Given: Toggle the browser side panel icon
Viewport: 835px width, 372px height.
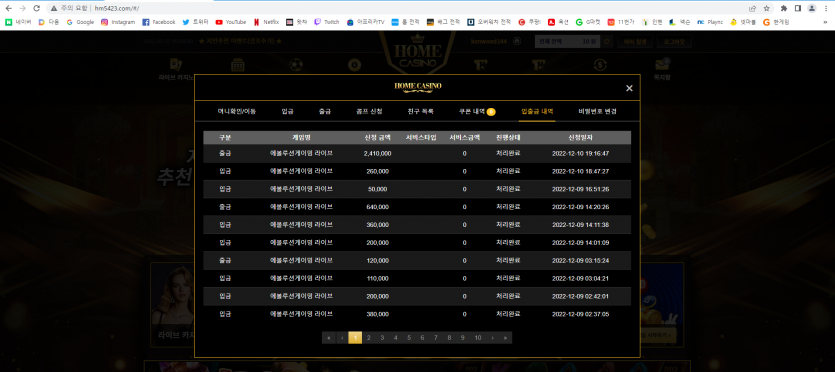Looking at the screenshot, I should pos(798,8).
